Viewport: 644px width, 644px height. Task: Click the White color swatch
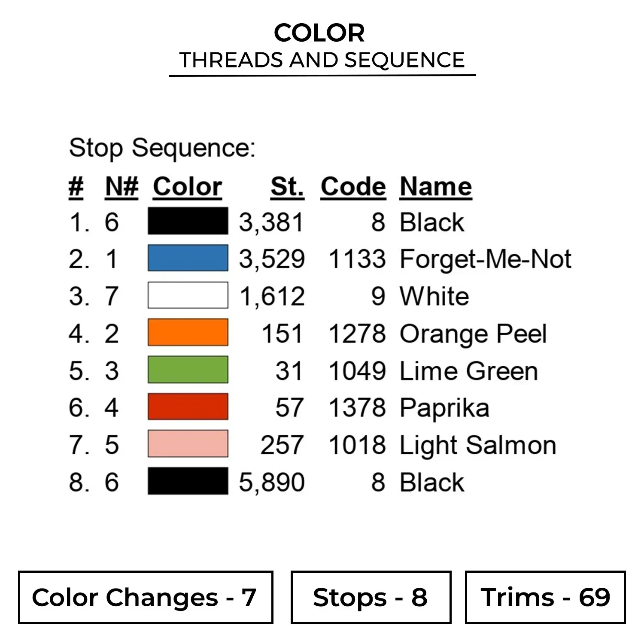tap(188, 295)
